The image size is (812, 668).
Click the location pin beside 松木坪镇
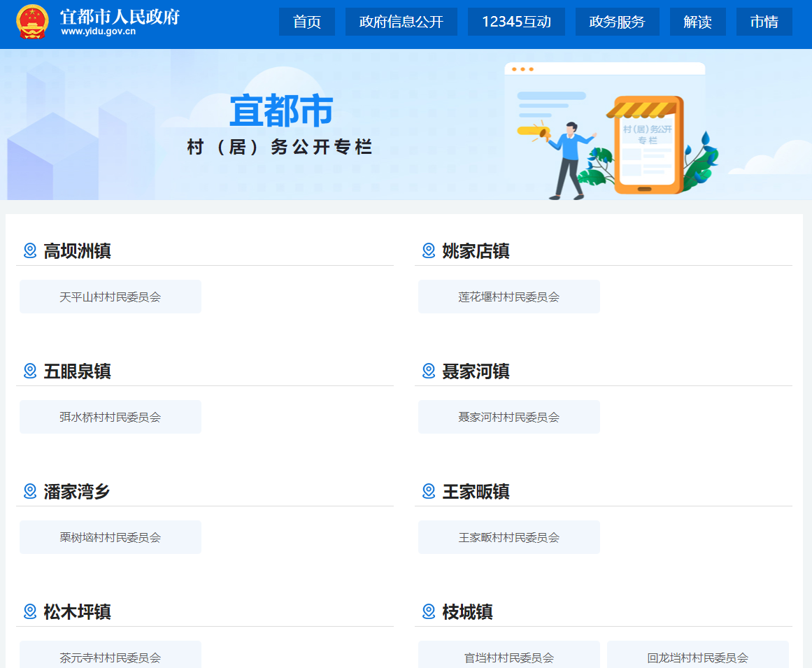pos(30,611)
